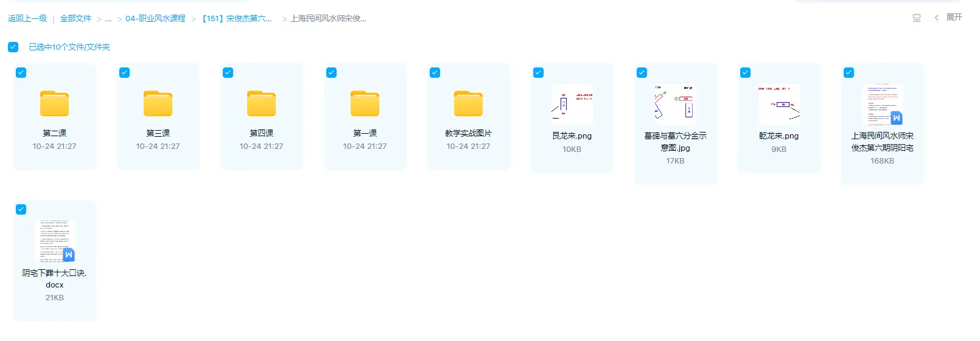Click the 9KB size of 乾龙来.png
This screenshot has height=341, width=980.
(779, 150)
